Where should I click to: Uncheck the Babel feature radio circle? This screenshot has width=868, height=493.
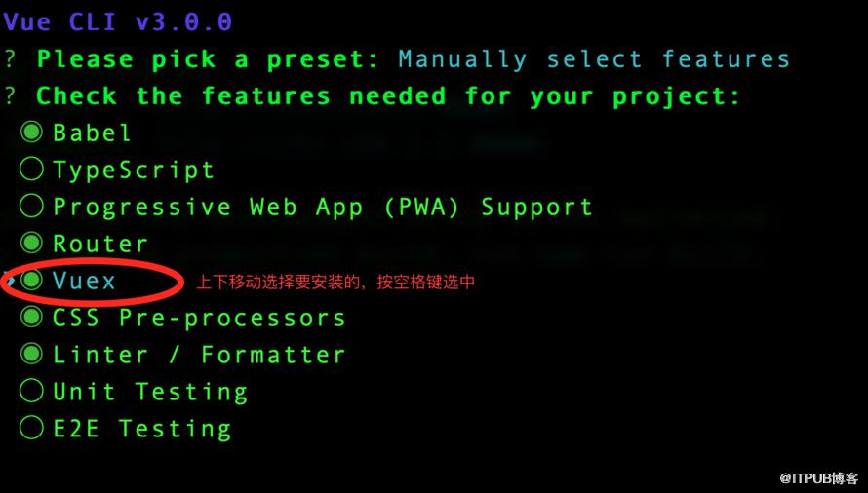(x=31, y=132)
